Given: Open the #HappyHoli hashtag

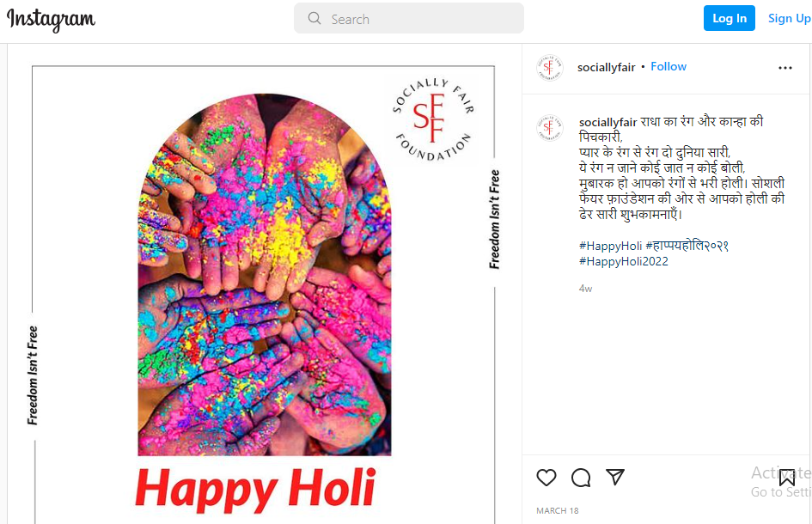Looking at the screenshot, I should 610,246.
